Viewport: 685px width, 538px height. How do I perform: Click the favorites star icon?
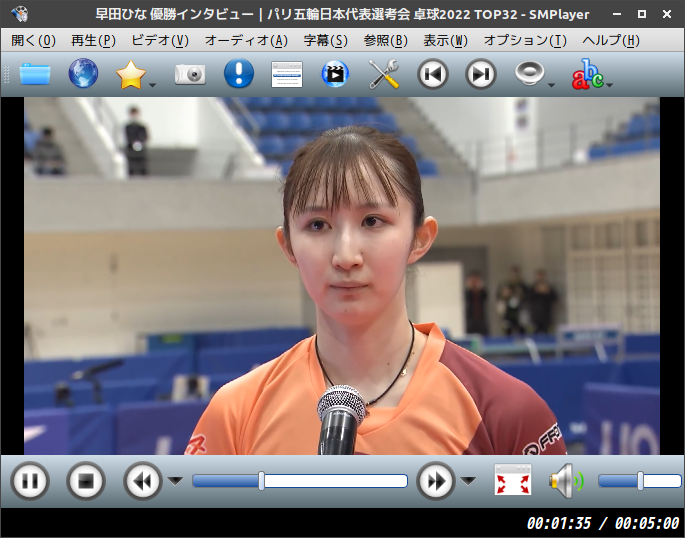click(x=131, y=75)
